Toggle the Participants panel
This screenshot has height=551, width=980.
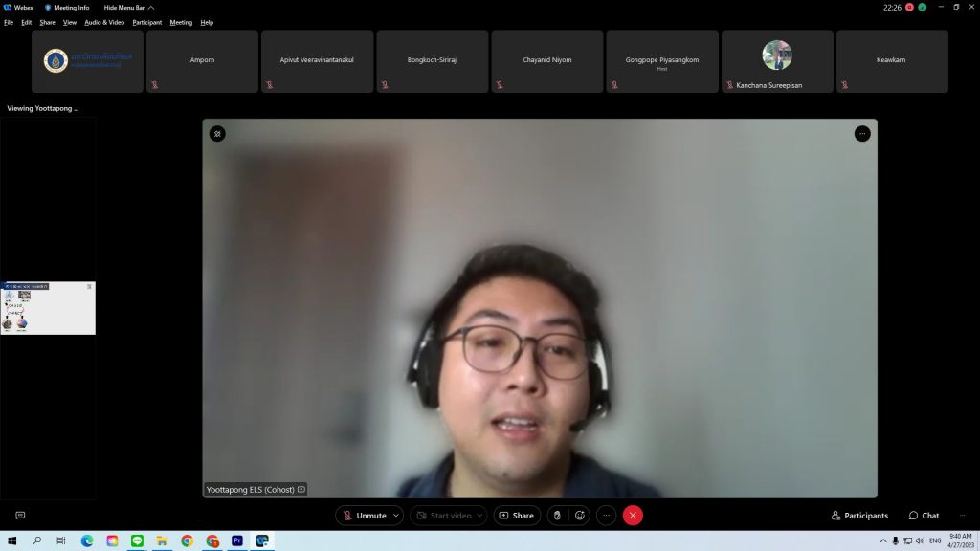(859, 516)
